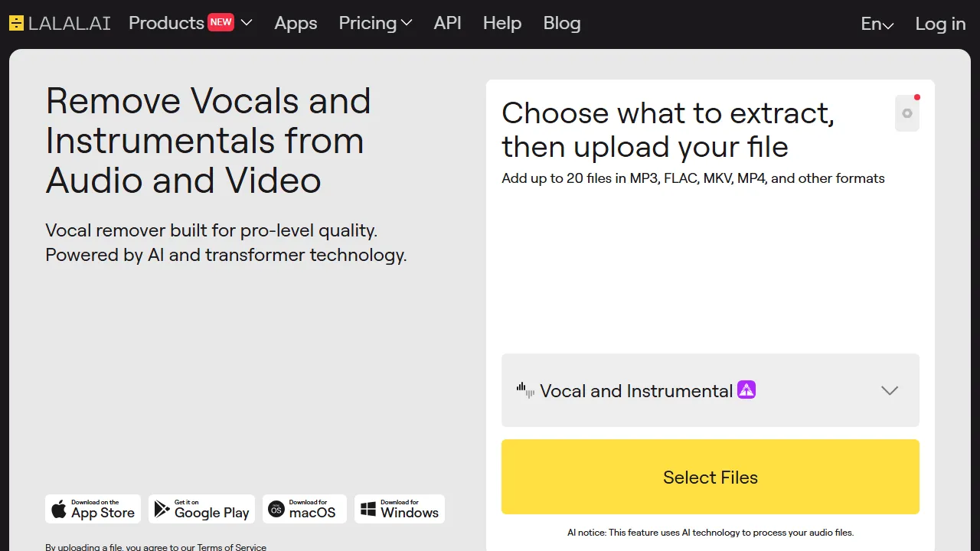Click 'Vocal remover built for pro-level quality' text
980x551 pixels.
211,230
